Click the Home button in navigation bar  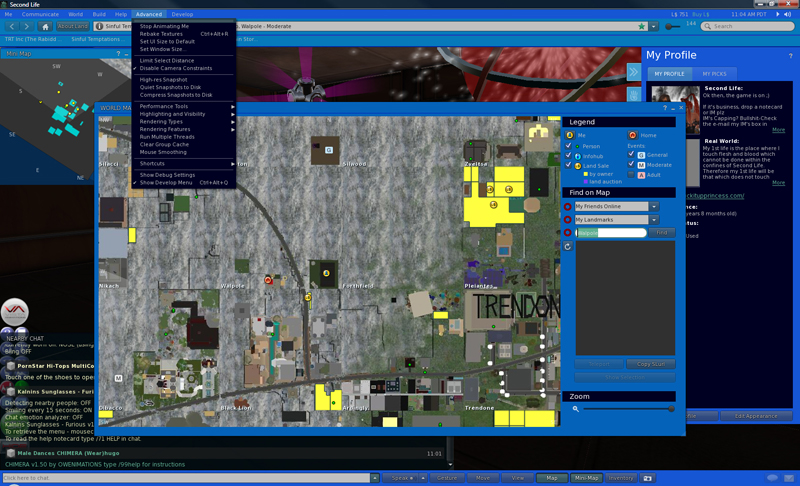coord(45,27)
